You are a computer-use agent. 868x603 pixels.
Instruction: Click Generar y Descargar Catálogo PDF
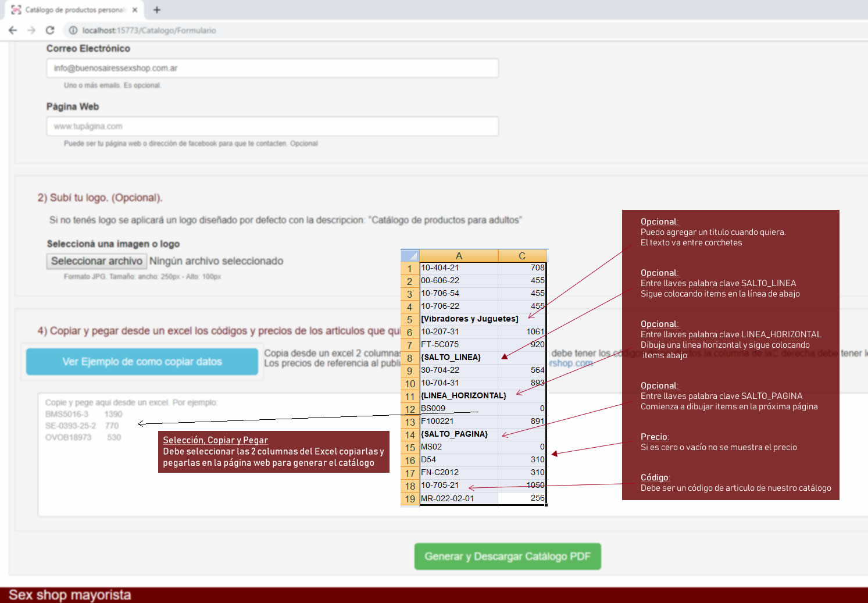point(508,556)
